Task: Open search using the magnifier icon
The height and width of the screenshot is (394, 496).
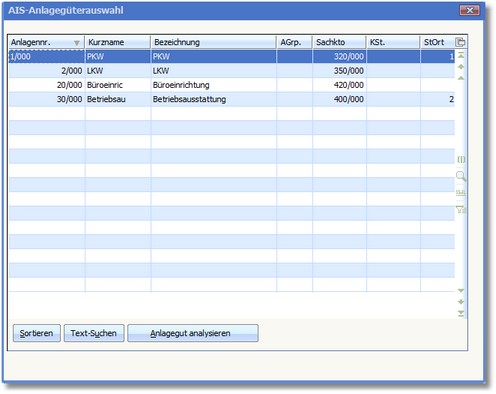Action: click(x=461, y=176)
